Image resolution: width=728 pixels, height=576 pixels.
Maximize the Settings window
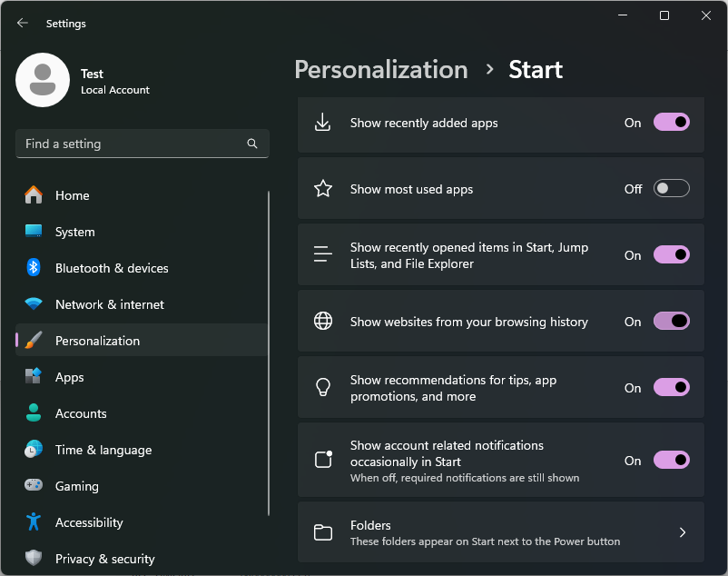tap(664, 15)
